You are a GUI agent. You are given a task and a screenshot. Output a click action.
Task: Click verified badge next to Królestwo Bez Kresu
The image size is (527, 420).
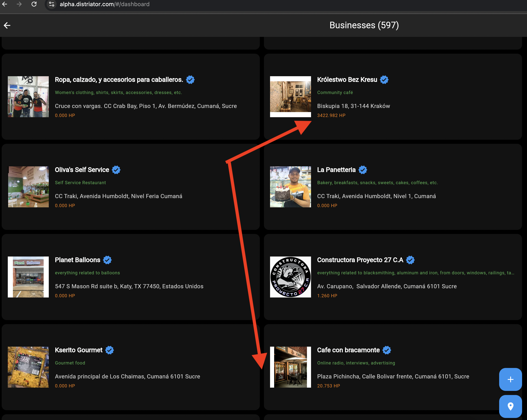coord(384,80)
